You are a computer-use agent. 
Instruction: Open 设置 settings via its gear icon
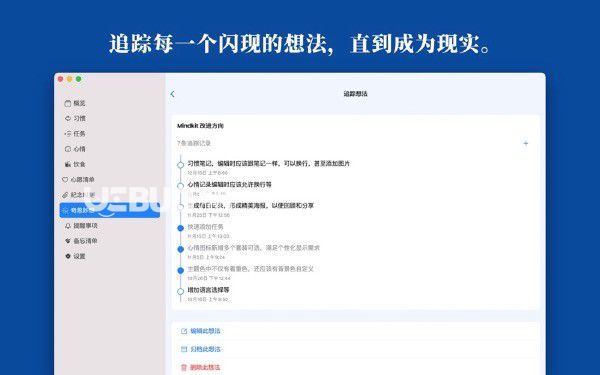[68, 256]
